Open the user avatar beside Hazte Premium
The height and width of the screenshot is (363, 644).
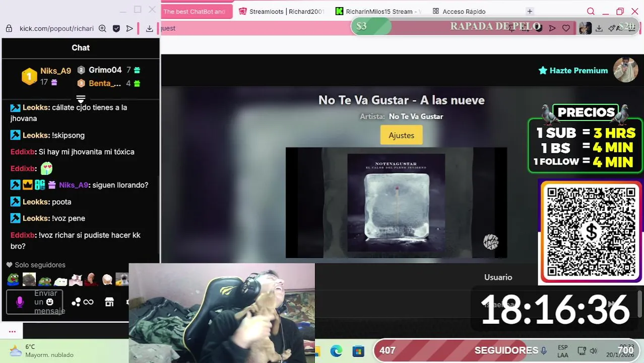(626, 70)
